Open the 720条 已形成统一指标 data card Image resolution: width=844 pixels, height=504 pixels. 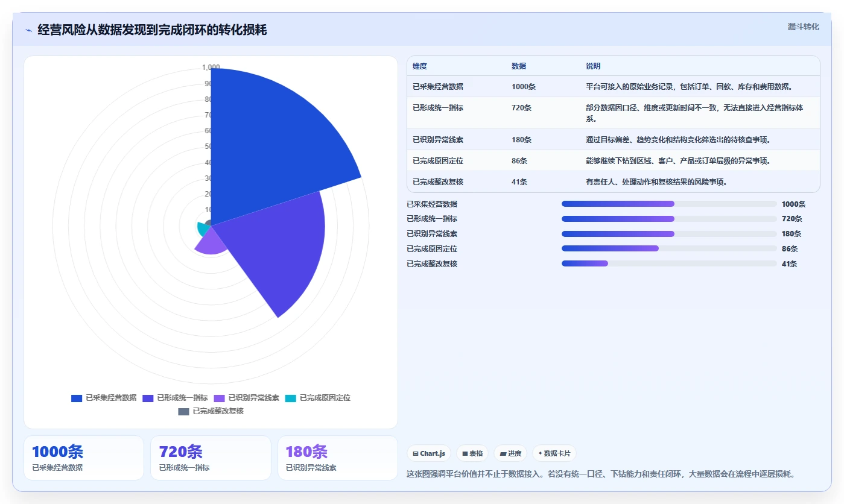click(x=211, y=458)
